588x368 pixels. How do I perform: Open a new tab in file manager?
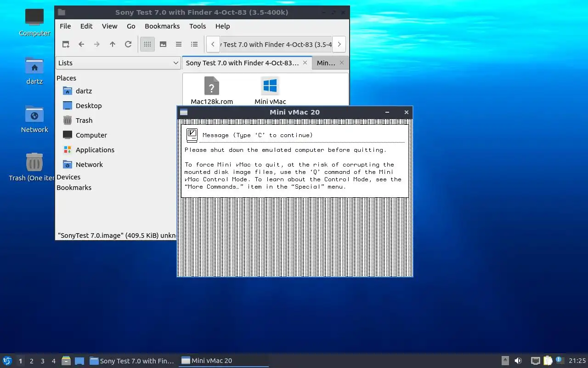(x=66, y=45)
